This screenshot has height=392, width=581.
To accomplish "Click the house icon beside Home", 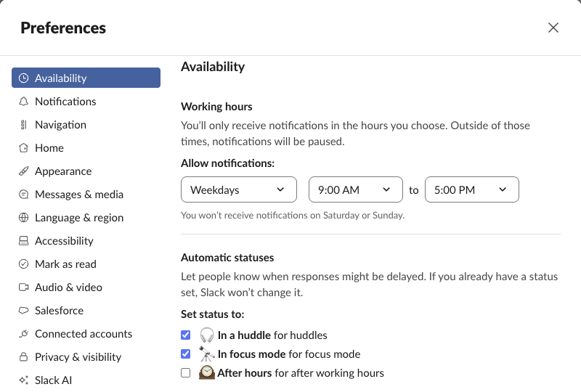I will pyautogui.click(x=24, y=148).
